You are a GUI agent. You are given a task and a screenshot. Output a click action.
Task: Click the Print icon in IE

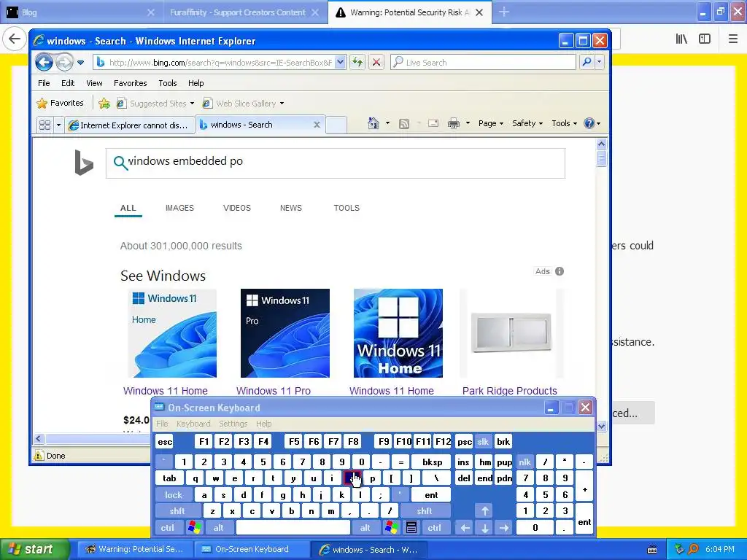[x=454, y=124]
